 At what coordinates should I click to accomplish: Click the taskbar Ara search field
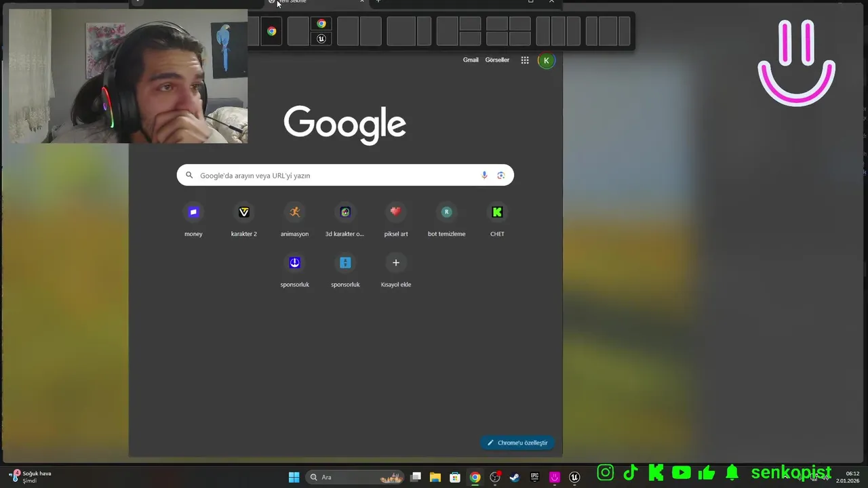pos(354,477)
